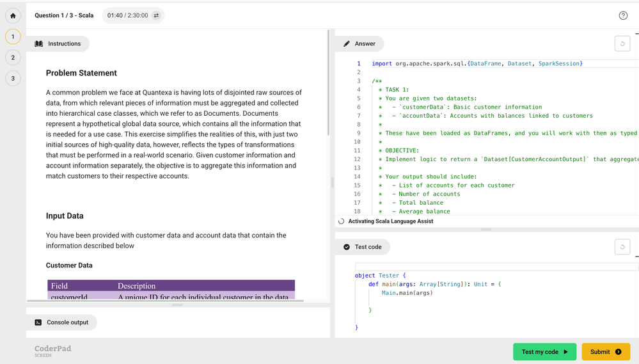Select the Answer panel tab

[359, 44]
